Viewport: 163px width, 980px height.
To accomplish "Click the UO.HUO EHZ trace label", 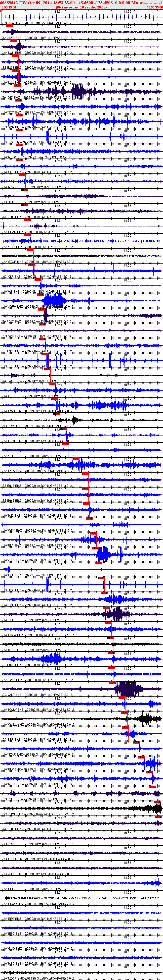I will click(x=37, y=590).
